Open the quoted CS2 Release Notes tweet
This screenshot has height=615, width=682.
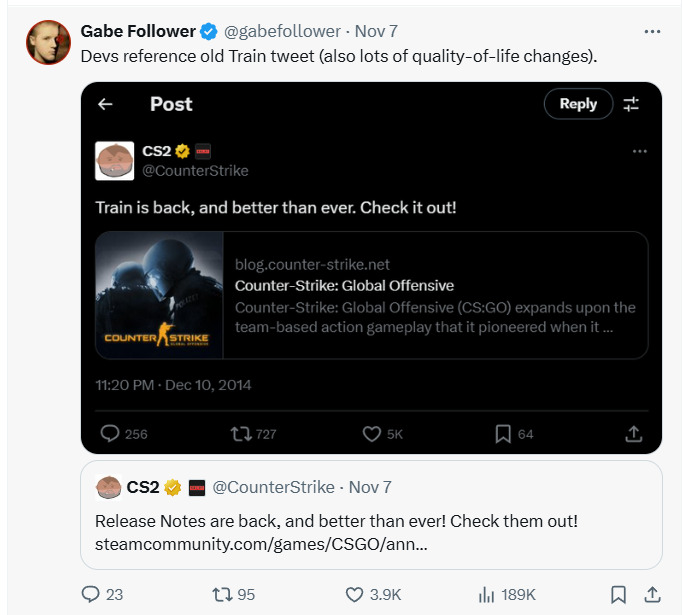click(371, 520)
